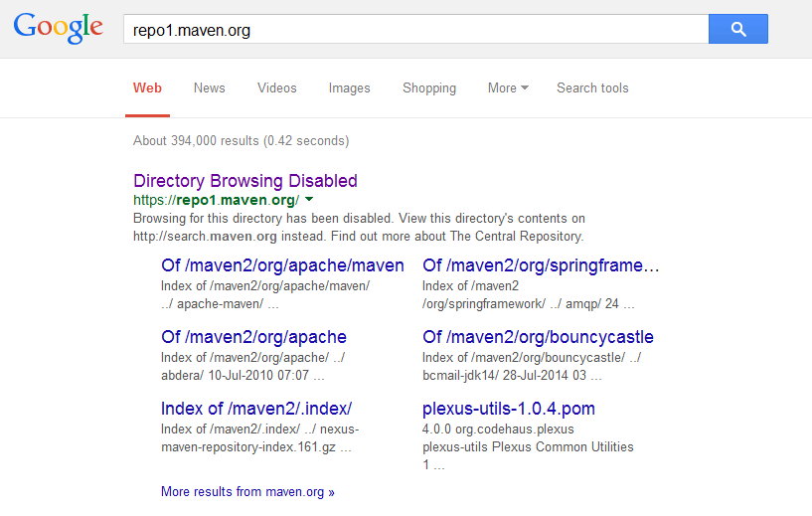Click snippet '../ apache-maven/ ...'

pos(220,303)
